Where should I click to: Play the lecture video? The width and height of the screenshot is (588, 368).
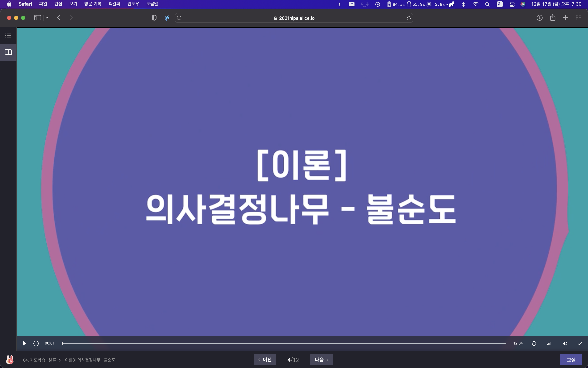pos(24,343)
